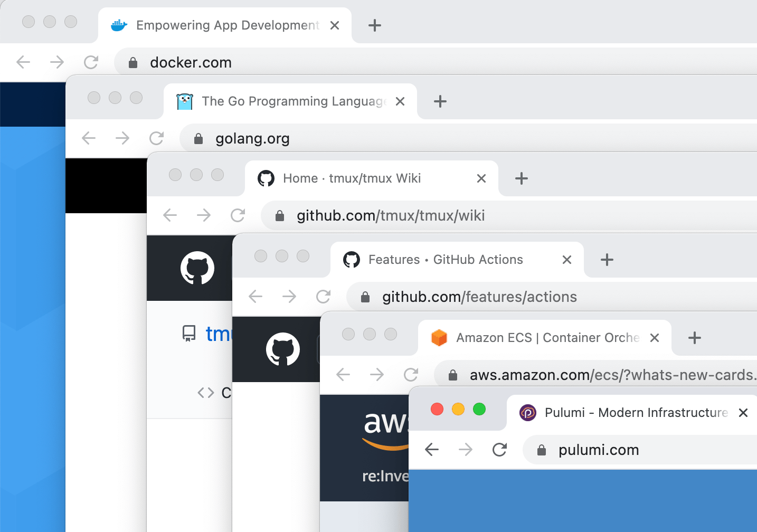Click the forward arrow in the docker.com window
The image size is (757, 532).
click(57, 62)
